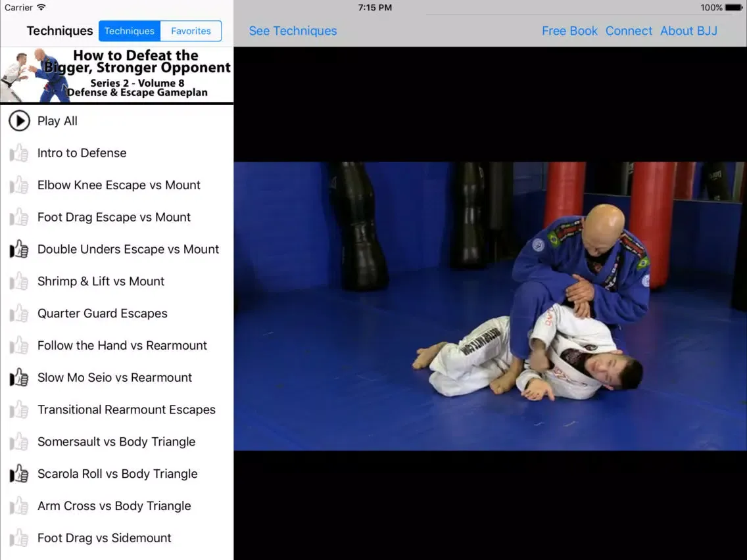Select the Play All label
Viewport: 747px width, 560px height.
tap(57, 121)
